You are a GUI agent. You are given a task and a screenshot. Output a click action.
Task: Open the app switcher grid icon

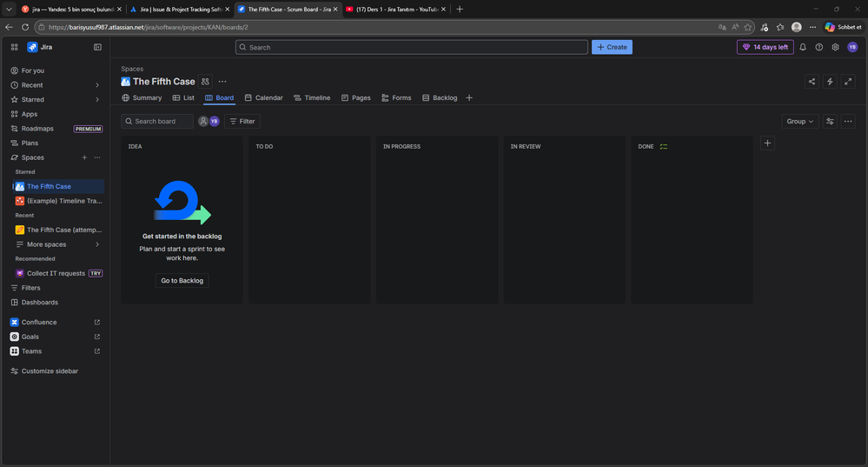coord(15,47)
